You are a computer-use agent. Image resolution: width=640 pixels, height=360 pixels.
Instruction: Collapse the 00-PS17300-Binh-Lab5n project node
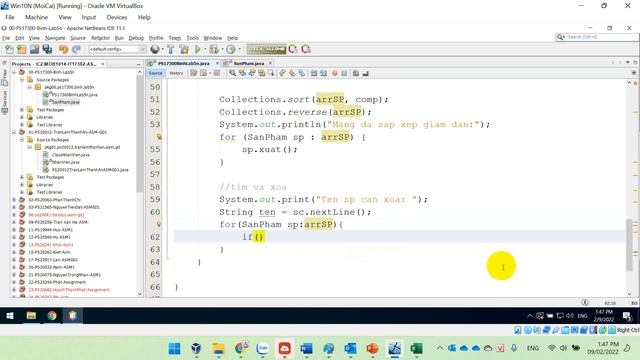click(x=14, y=72)
